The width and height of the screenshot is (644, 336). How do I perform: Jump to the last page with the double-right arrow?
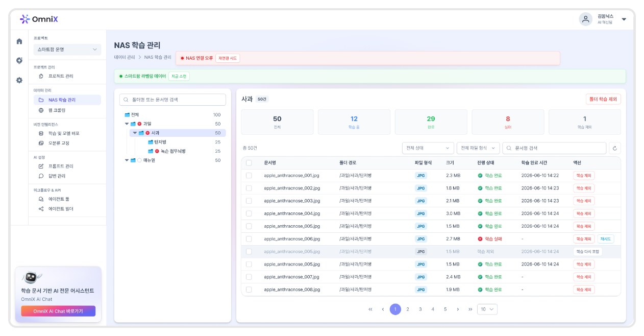[x=470, y=309]
